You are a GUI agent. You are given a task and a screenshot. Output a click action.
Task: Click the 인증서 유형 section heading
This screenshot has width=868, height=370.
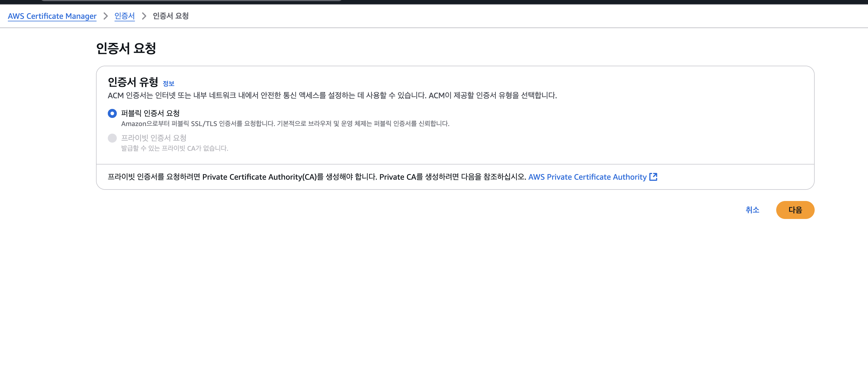click(133, 82)
